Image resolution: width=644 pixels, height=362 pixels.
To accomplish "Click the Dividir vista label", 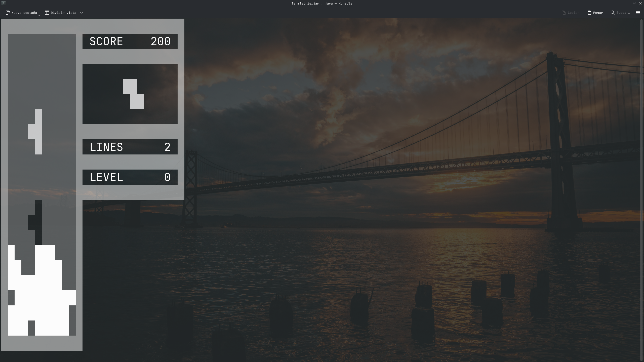I will tap(63, 13).
